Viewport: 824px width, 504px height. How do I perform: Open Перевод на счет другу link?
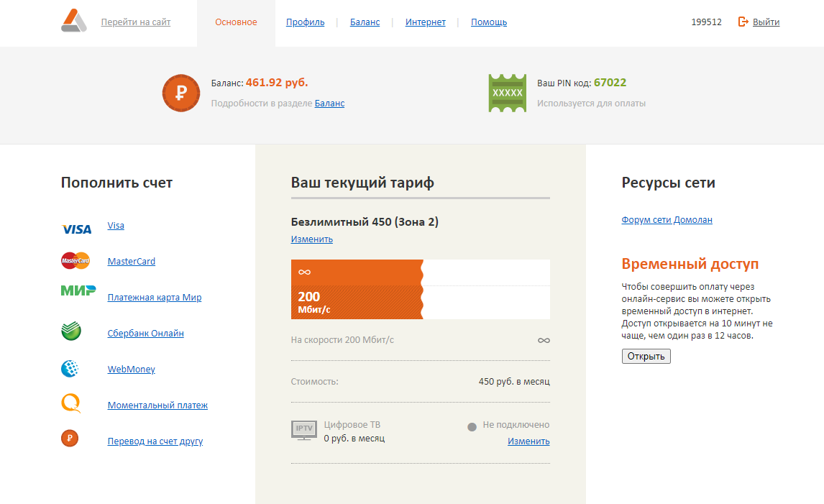click(155, 441)
